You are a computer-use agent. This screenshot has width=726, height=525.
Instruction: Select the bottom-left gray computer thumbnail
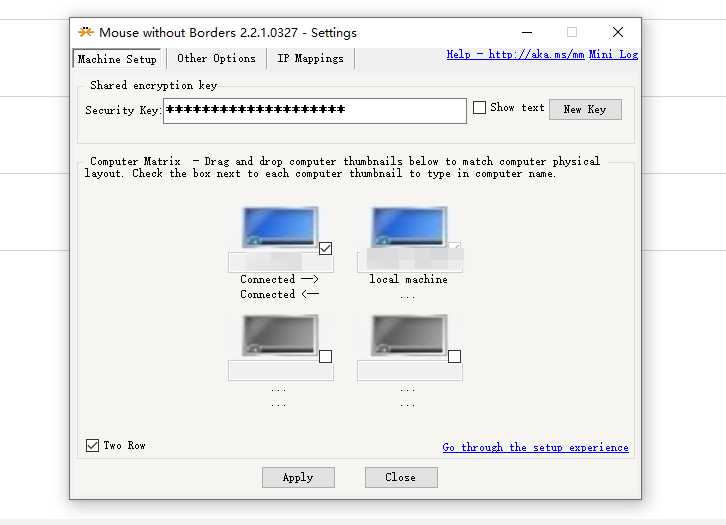click(280, 335)
